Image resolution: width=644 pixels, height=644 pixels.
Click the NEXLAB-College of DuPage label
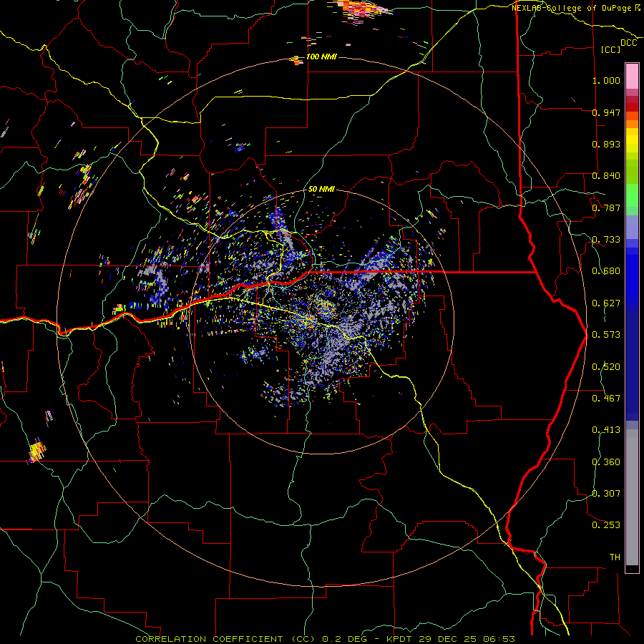tap(571, 8)
